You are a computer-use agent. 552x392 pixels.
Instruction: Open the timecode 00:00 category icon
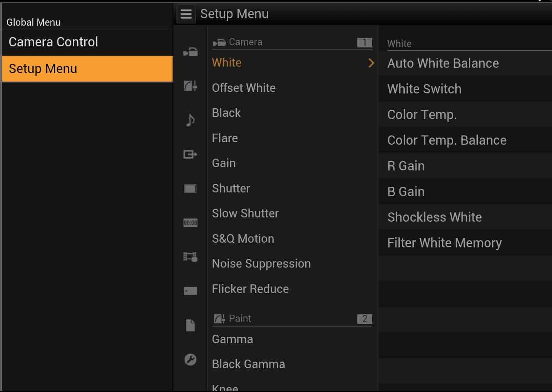(x=190, y=223)
